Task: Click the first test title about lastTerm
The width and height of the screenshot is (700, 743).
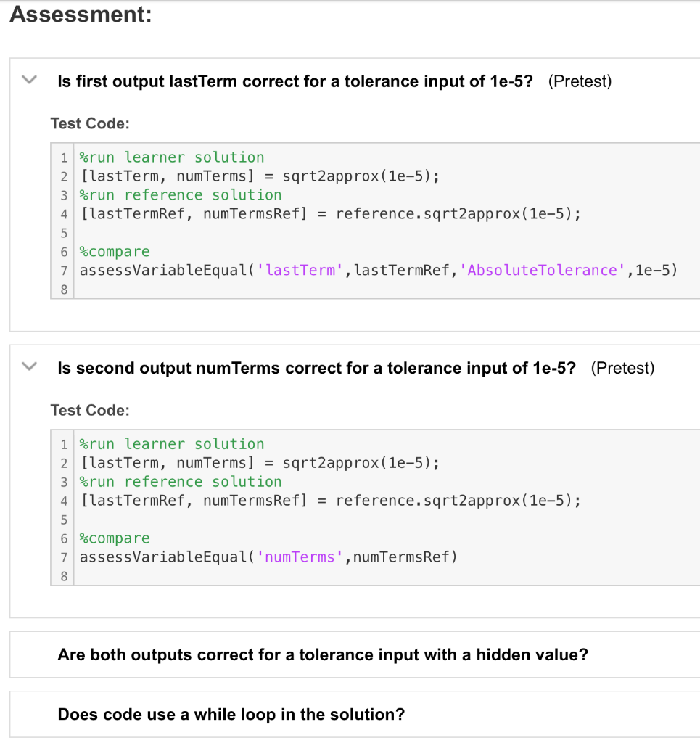Action: tap(295, 81)
